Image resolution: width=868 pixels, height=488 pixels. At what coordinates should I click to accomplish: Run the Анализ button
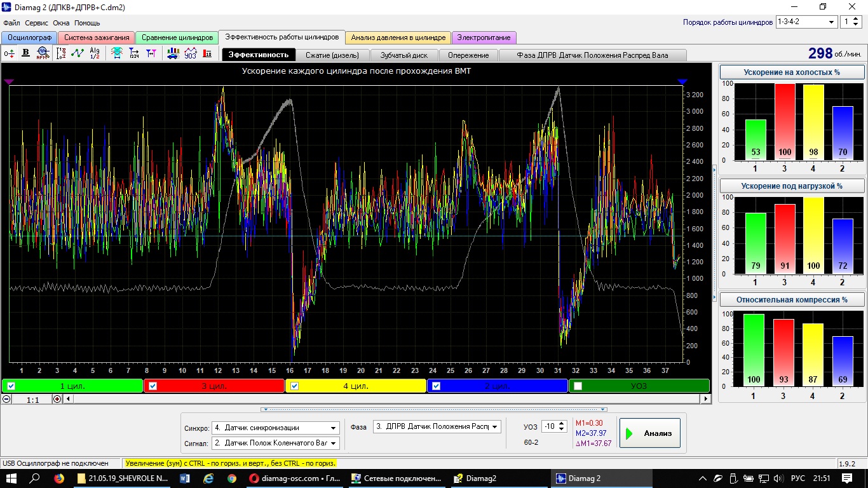649,433
